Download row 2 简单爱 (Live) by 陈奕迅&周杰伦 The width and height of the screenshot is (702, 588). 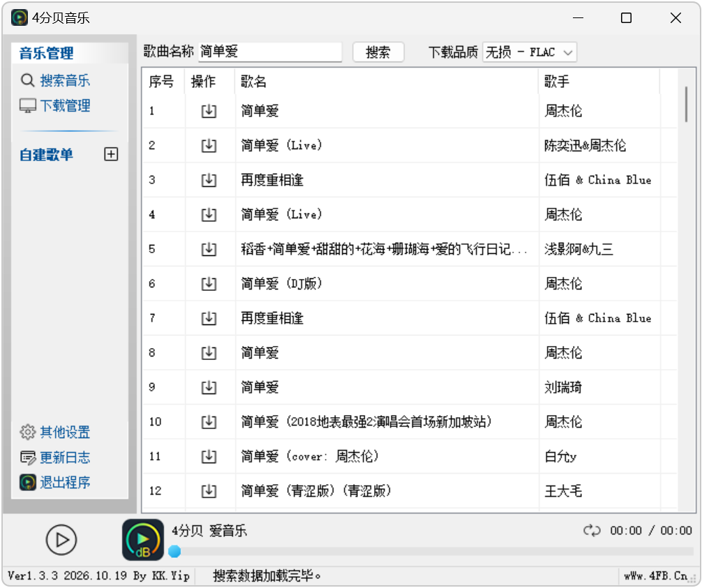coord(209,146)
